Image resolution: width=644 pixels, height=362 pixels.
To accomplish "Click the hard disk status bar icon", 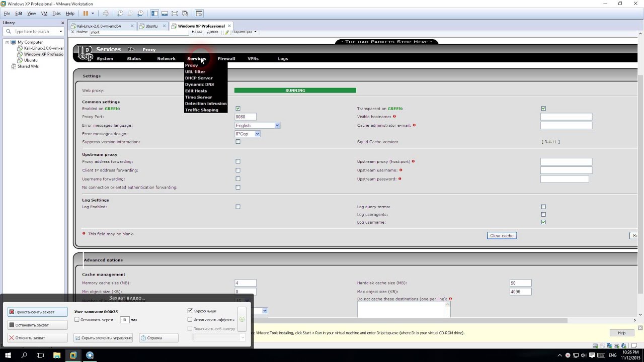I will point(595,345).
